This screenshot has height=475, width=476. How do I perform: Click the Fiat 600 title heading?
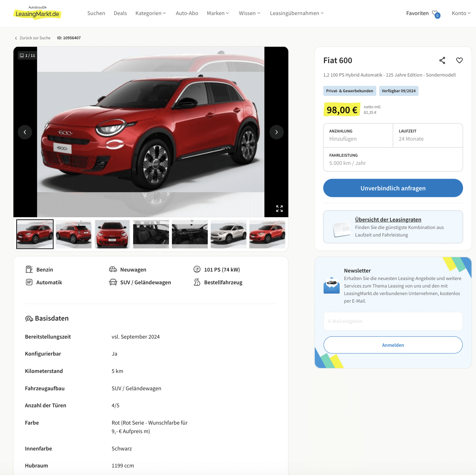tap(337, 61)
